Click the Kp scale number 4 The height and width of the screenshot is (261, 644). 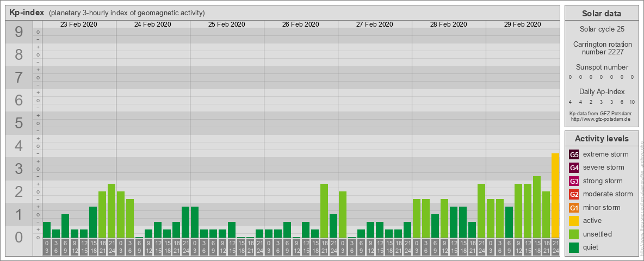point(18,146)
